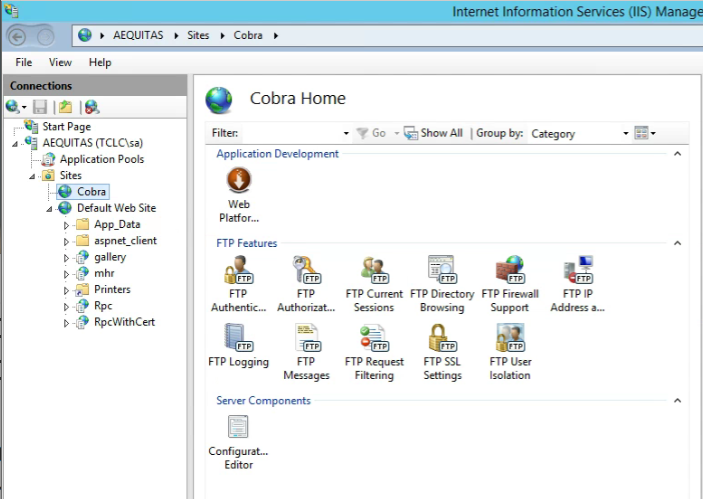Select Application Pools in the tree
Viewport: 703px width, 499px height.
pyautogui.click(x=102, y=159)
